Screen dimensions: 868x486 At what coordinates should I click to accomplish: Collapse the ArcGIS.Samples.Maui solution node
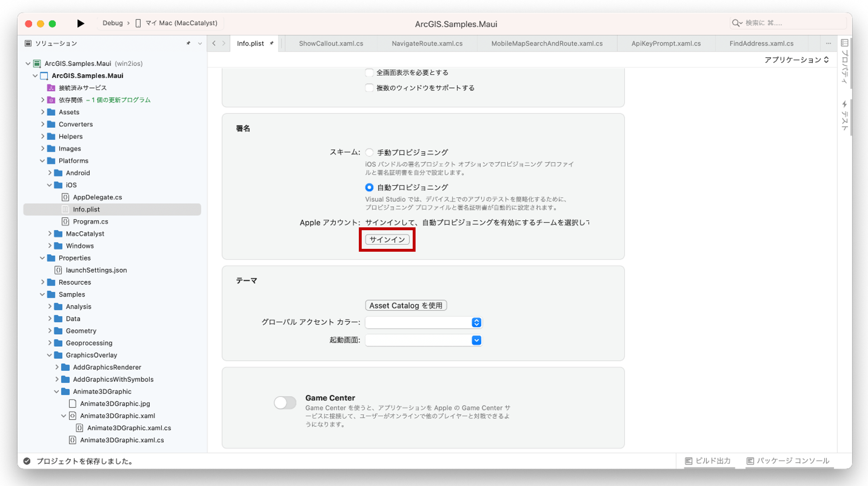pyautogui.click(x=28, y=63)
